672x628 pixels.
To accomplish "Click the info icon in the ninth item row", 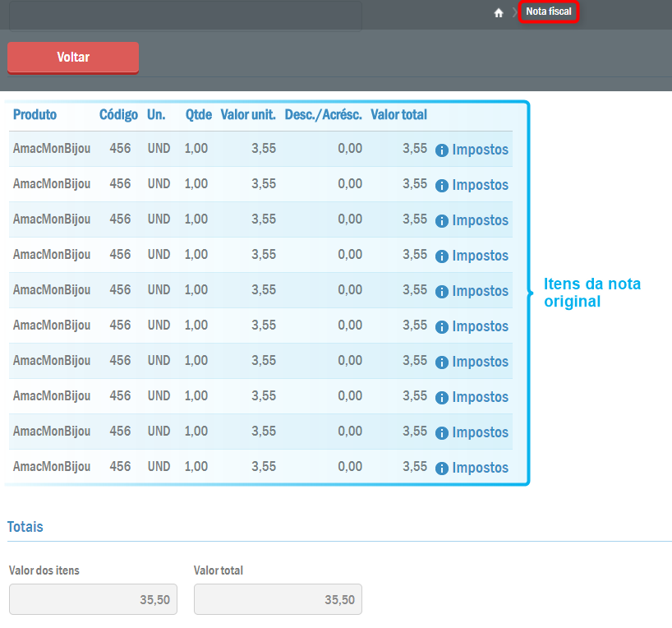I will 442,433.
